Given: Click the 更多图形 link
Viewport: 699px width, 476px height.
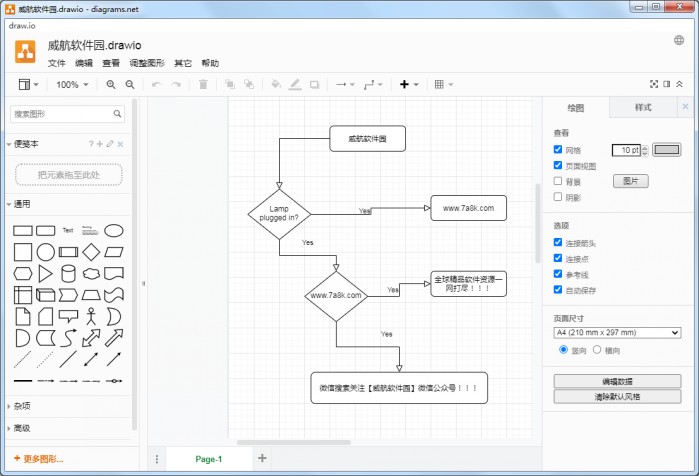Looking at the screenshot, I should point(39,459).
